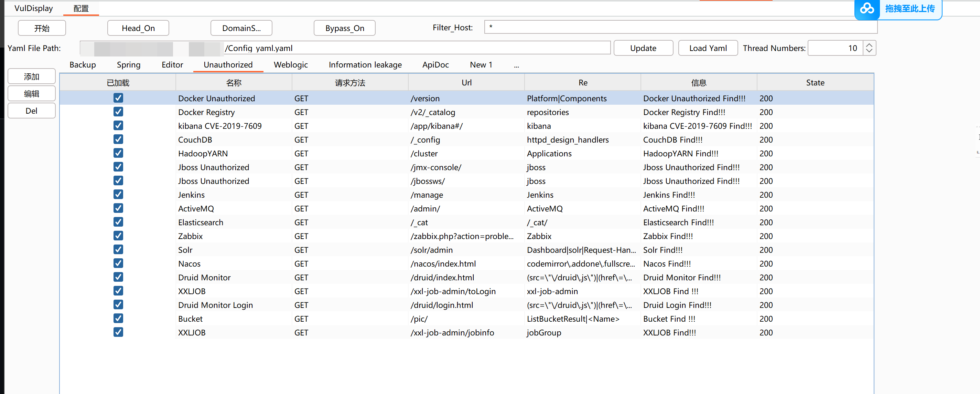
Task: Toggle the ActiveMQ rule checkbox
Action: [118, 208]
